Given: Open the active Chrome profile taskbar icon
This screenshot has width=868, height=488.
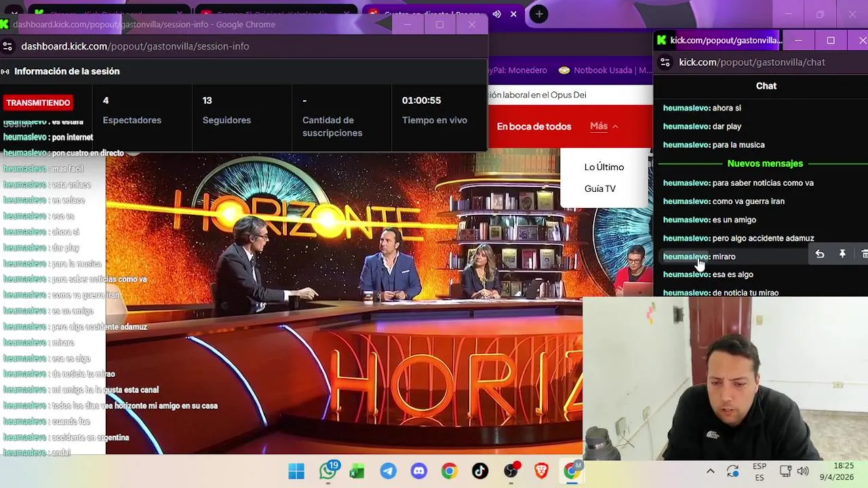Looking at the screenshot, I should [572, 471].
